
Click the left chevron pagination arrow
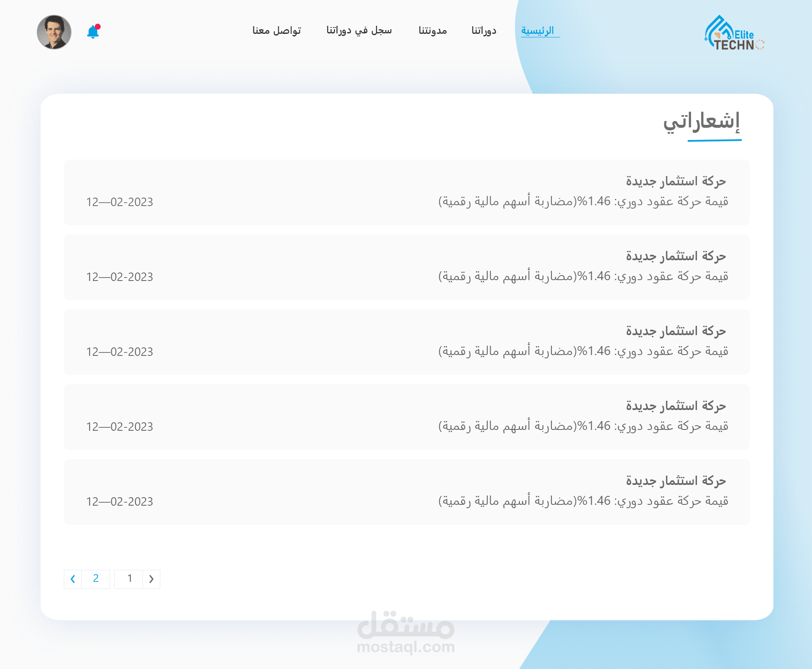[73, 579]
